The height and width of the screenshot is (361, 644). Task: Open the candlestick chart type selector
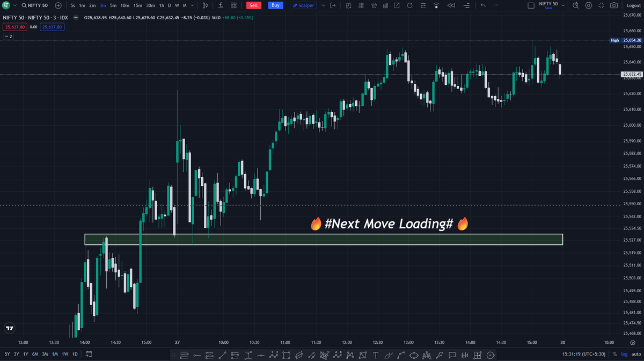pos(206,5)
